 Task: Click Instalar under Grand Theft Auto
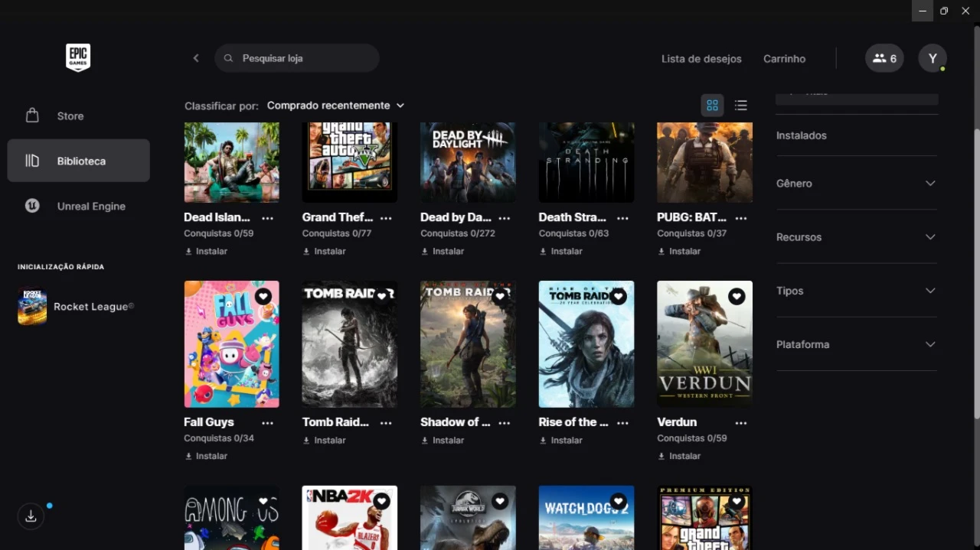pos(324,251)
